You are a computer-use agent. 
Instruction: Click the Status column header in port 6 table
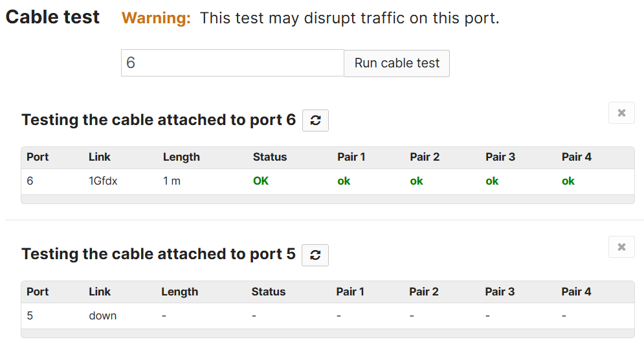[270, 157]
